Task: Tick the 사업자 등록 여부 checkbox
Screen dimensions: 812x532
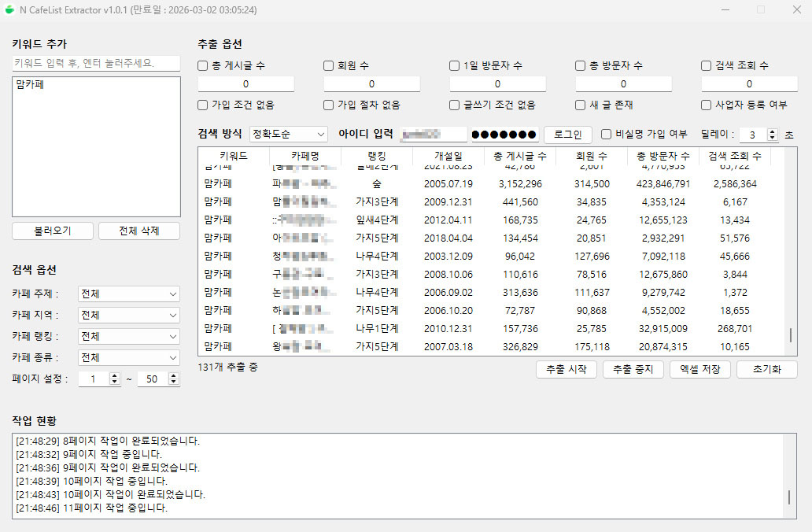Action: point(707,105)
